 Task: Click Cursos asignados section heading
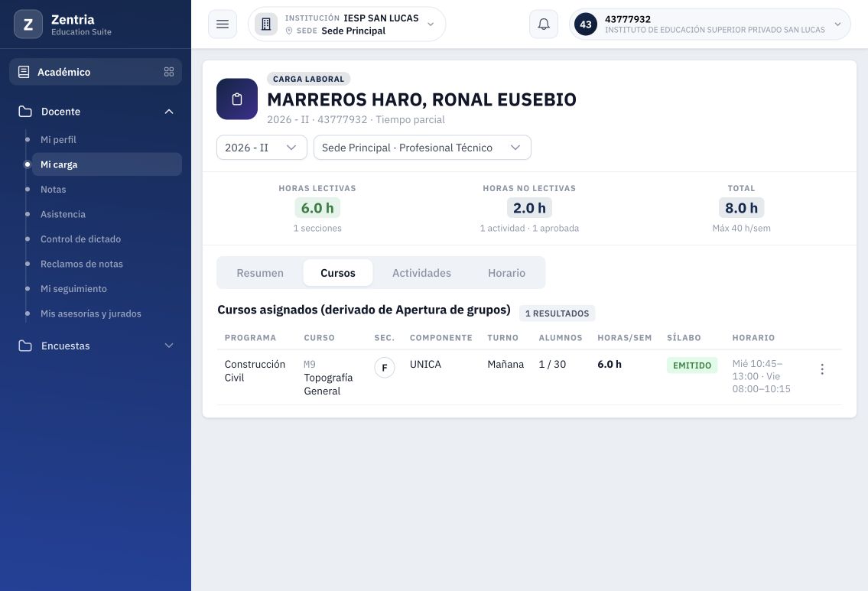pos(364,310)
